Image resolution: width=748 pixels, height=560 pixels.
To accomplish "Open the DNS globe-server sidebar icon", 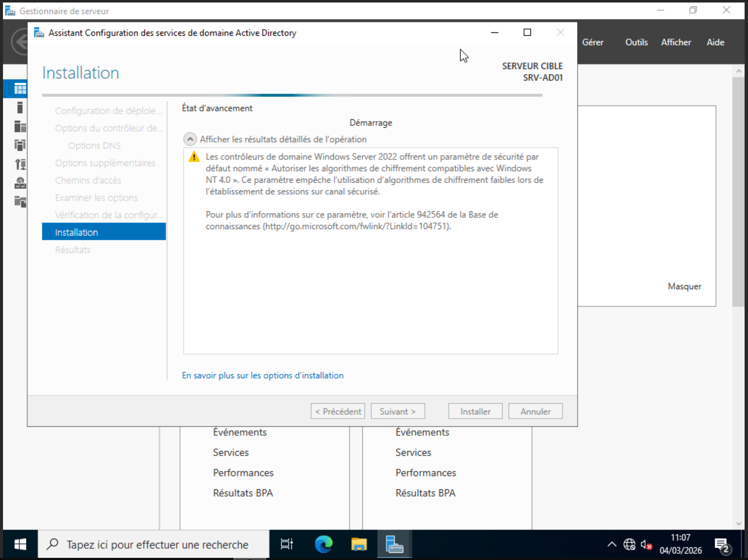I will 20,183.
